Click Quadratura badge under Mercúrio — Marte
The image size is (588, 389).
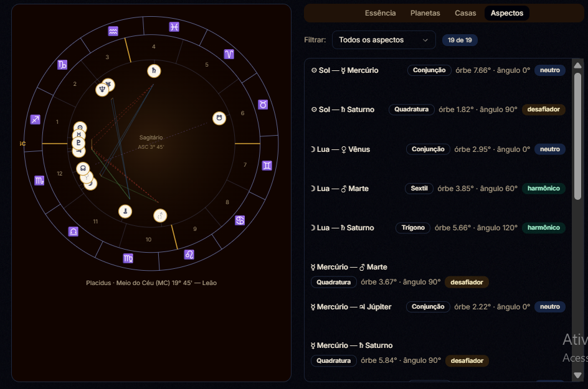pos(333,282)
